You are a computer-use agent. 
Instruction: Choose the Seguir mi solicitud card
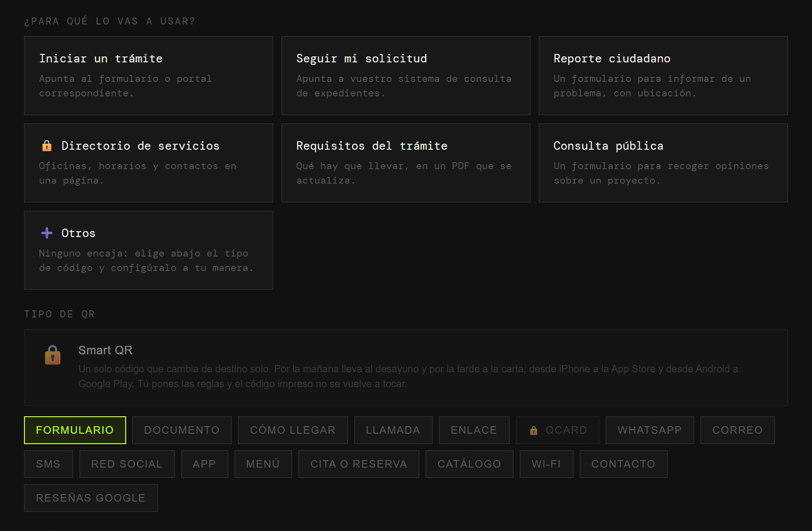[406, 75]
